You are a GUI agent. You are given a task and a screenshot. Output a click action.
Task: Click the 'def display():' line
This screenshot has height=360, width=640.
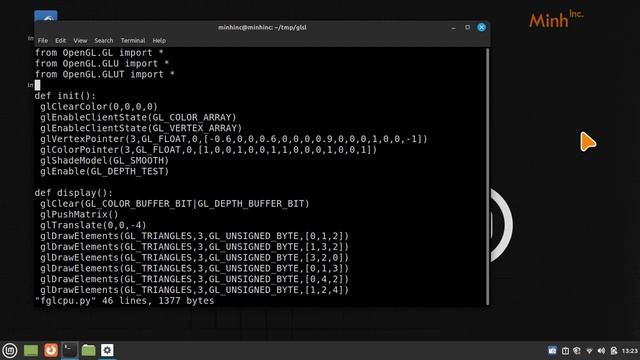coord(73,193)
